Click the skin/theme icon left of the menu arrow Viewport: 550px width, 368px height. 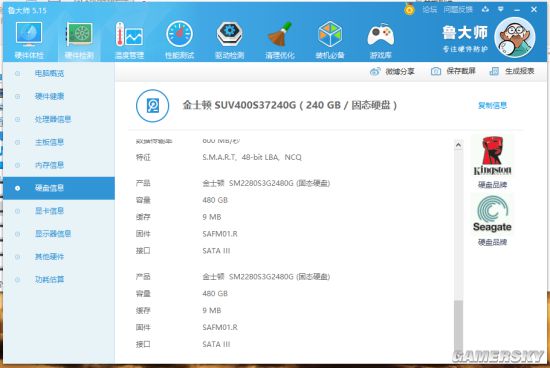coord(485,9)
